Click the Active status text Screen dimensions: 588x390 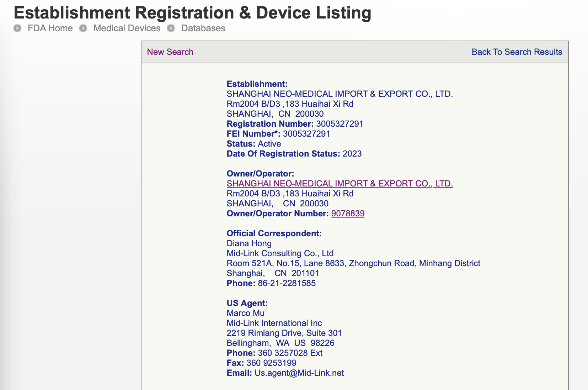coord(269,144)
